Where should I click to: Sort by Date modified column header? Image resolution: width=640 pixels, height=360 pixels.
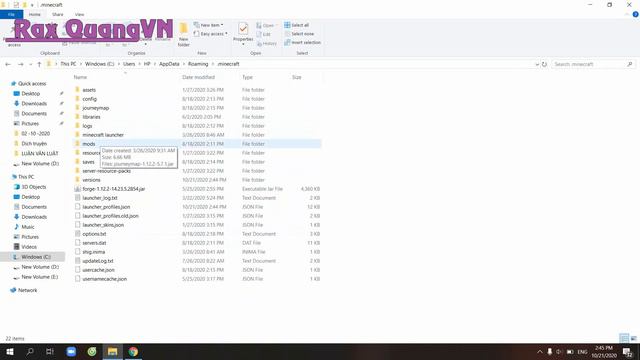pyautogui.click(x=198, y=77)
